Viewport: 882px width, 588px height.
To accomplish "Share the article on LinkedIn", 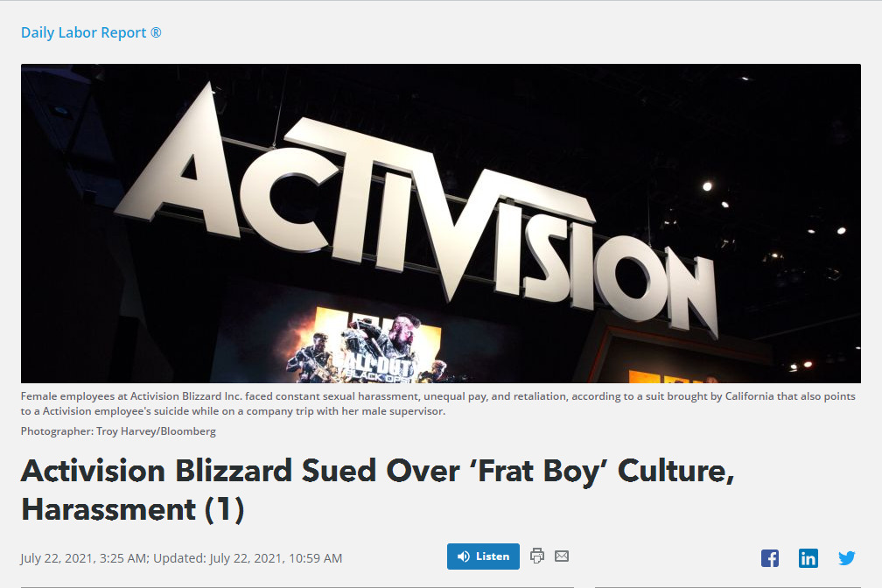I will (x=808, y=558).
